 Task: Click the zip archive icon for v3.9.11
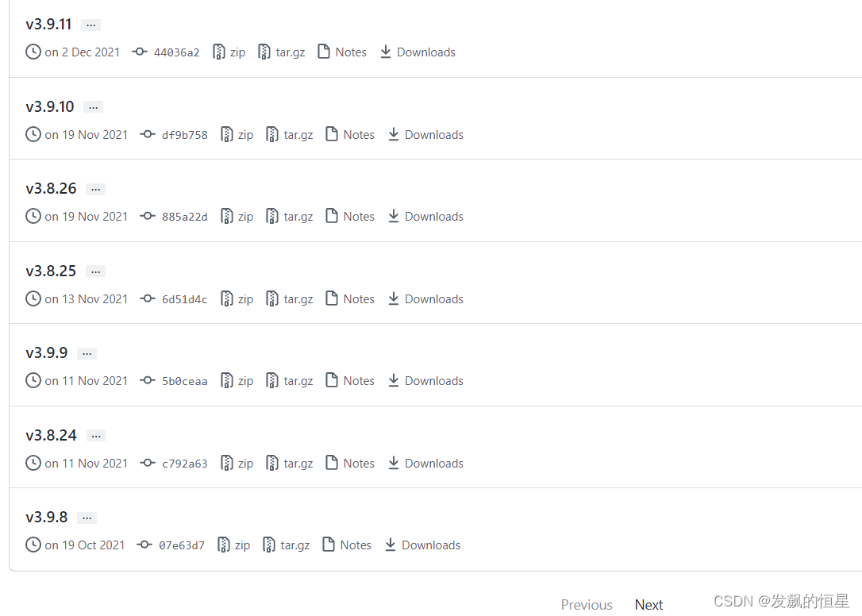219,52
